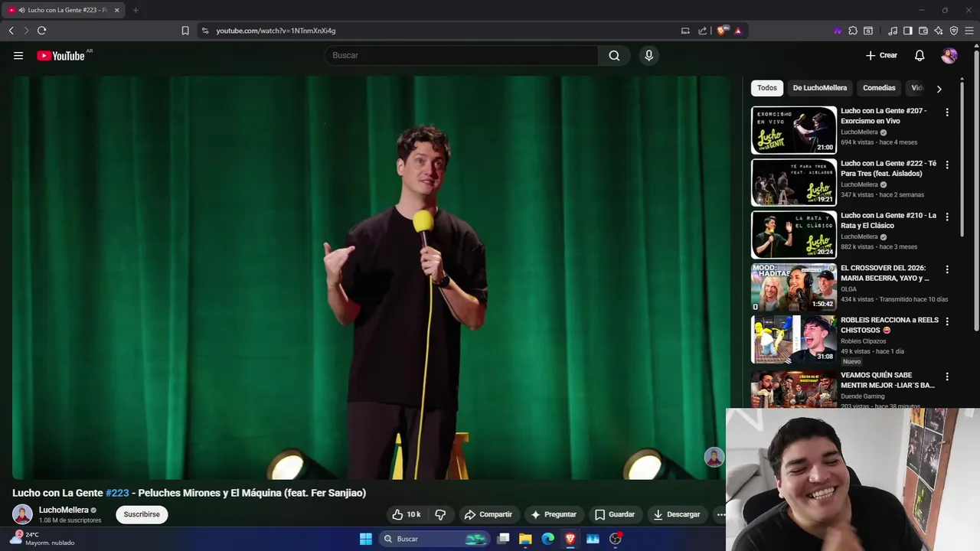Viewport: 980px width, 551px height.
Task: Open File Explorer from the taskbar
Action: point(525,539)
